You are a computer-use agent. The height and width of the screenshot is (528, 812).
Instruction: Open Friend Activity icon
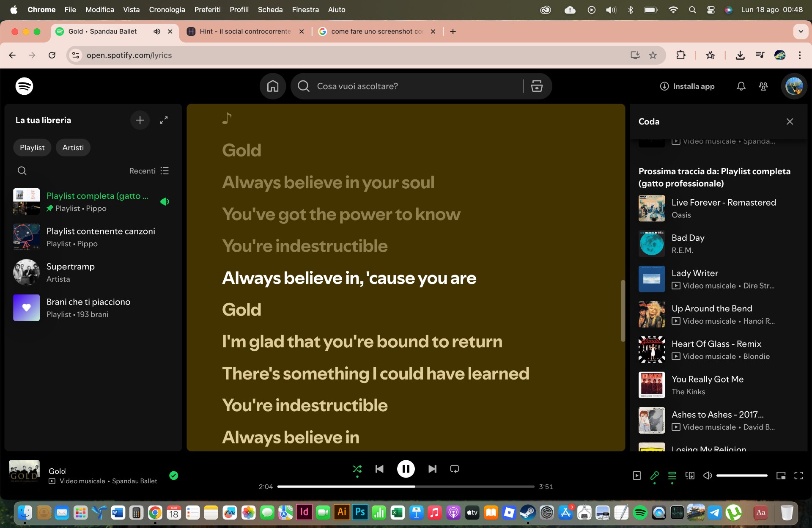click(763, 86)
